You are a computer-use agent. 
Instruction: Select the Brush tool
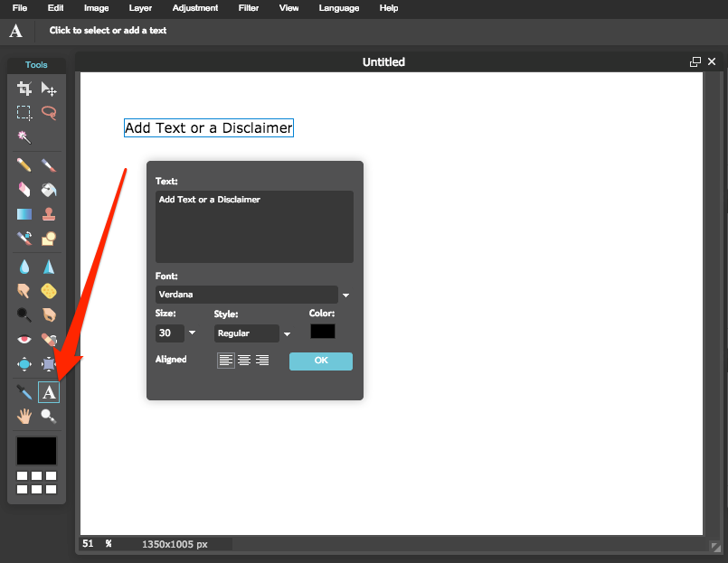49,165
